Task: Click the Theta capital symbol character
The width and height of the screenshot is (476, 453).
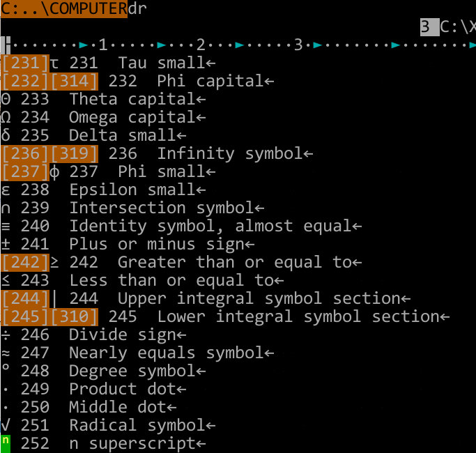Action: (x=6, y=99)
